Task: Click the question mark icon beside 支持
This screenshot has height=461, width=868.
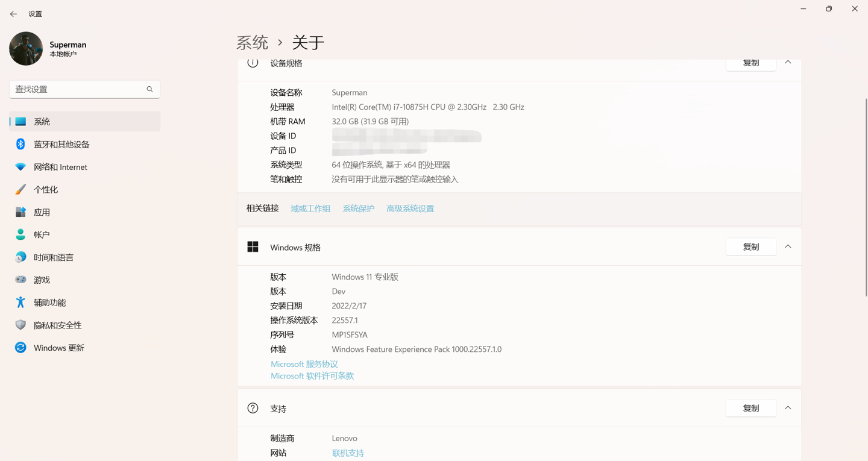Action: pyautogui.click(x=253, y=409)
